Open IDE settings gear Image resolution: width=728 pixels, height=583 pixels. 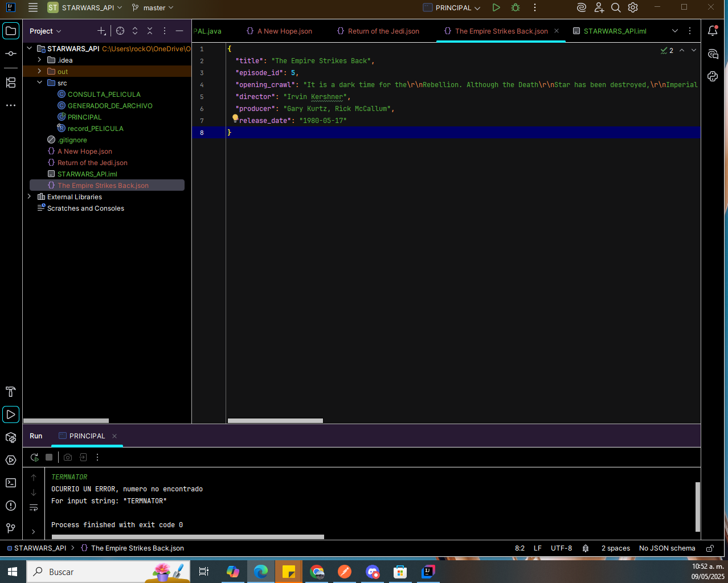(633, 8)
